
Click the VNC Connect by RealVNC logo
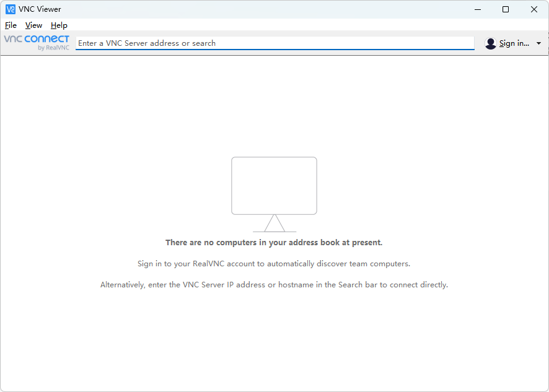(x=37, y=43)
